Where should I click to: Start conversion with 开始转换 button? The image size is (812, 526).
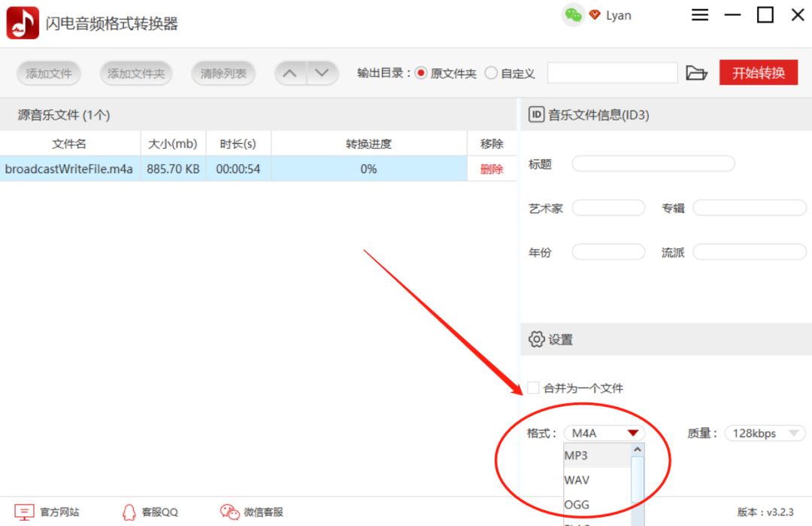click(x=758, y=72)
